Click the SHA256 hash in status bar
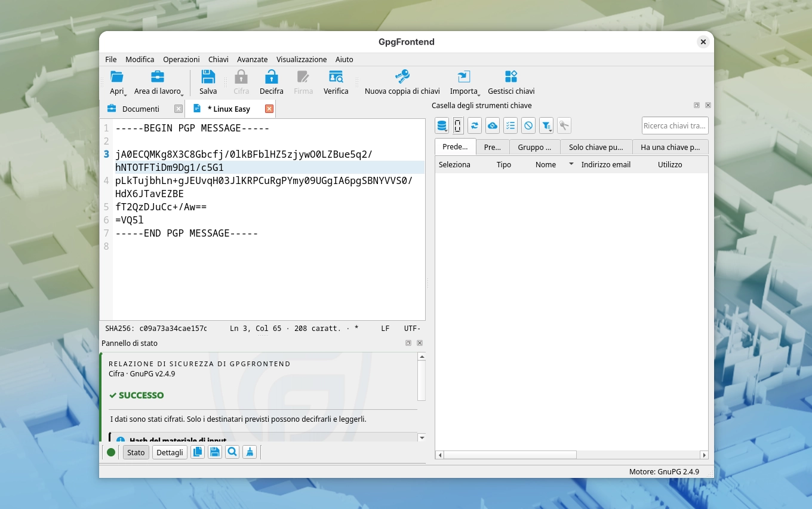 [x=156, y=329]
